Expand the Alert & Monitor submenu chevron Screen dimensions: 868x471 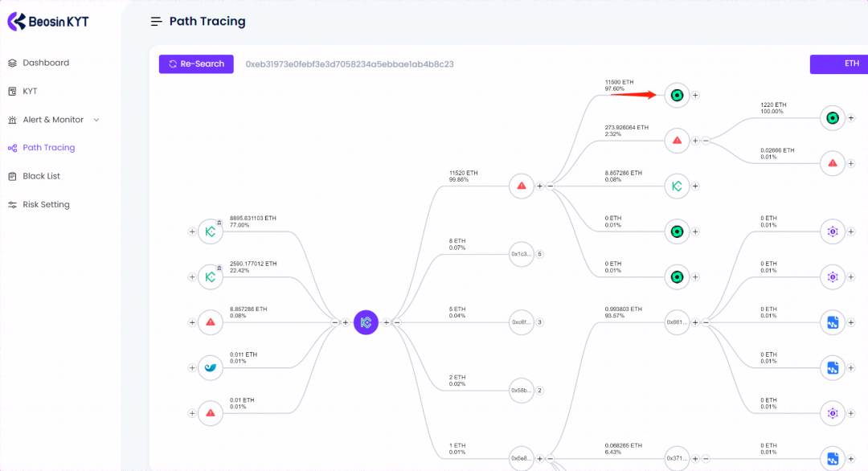[x=97, y=120]
